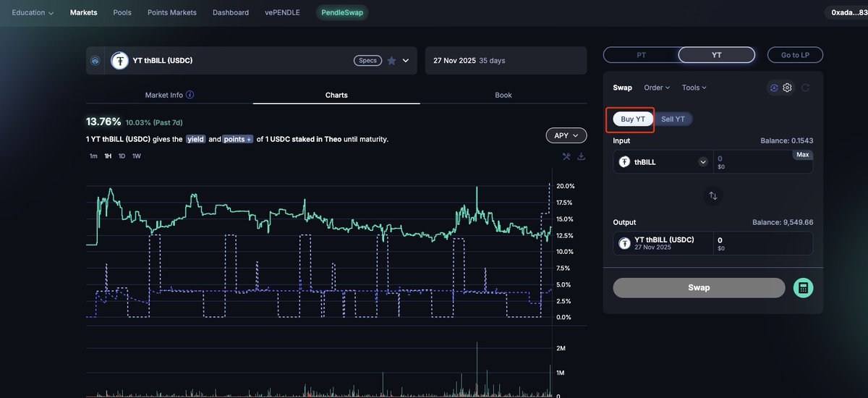The height and width of the screenshot is (398, 868).
Task: Open the Market Info tooltip icon
Action: pos(190,95)
